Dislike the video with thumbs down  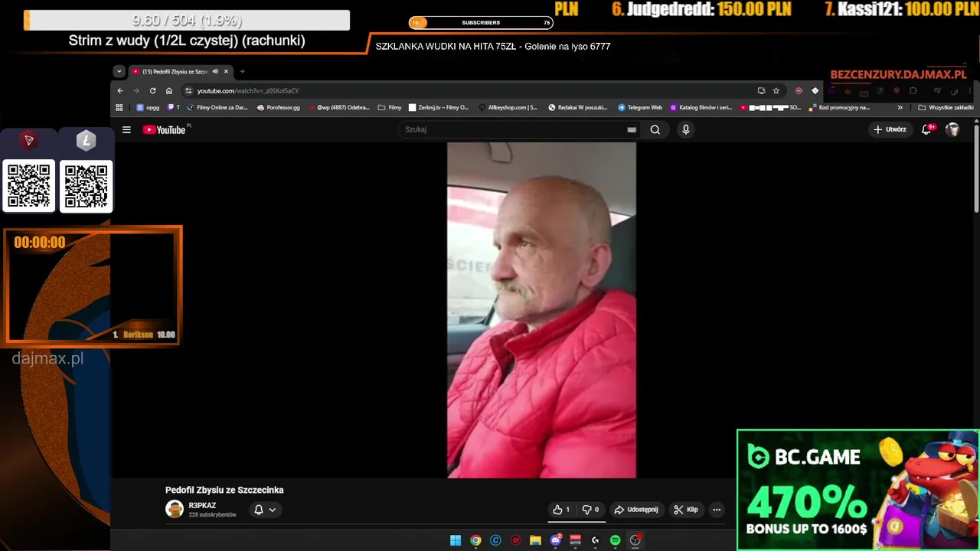(590, 510)
